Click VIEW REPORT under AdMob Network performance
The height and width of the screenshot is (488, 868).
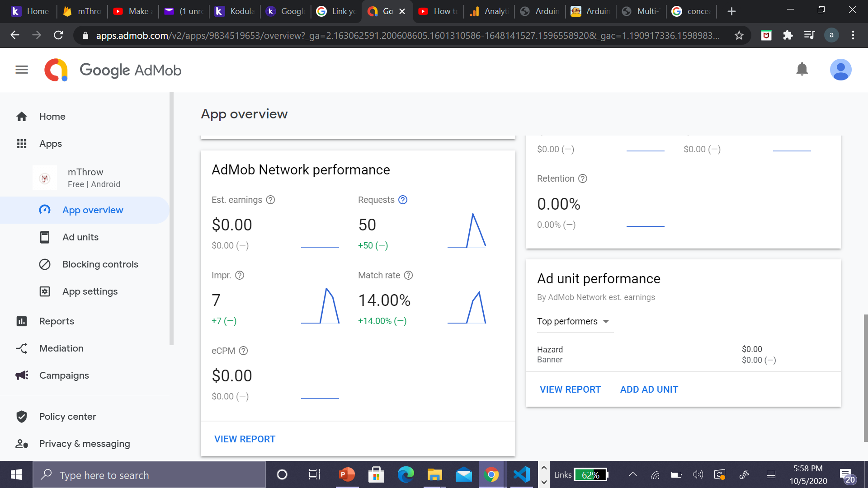tap(245, 439)
